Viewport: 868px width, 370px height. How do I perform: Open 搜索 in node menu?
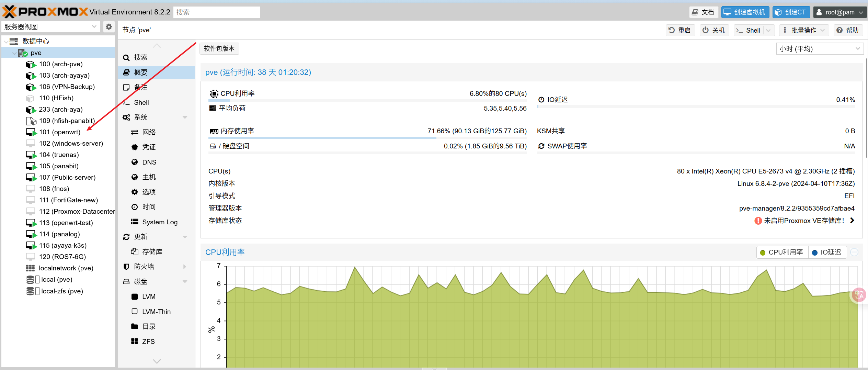(157, 58)
